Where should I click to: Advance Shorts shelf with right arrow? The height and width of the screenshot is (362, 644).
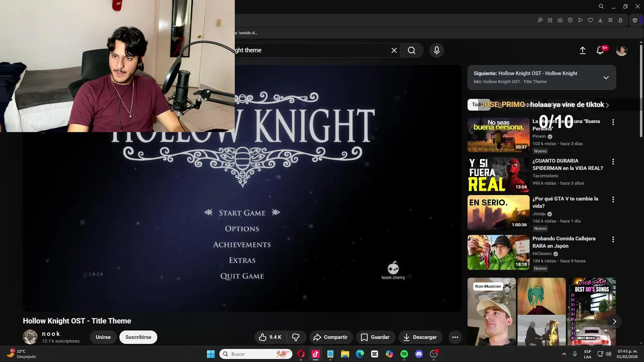click(x=614, y=322)
